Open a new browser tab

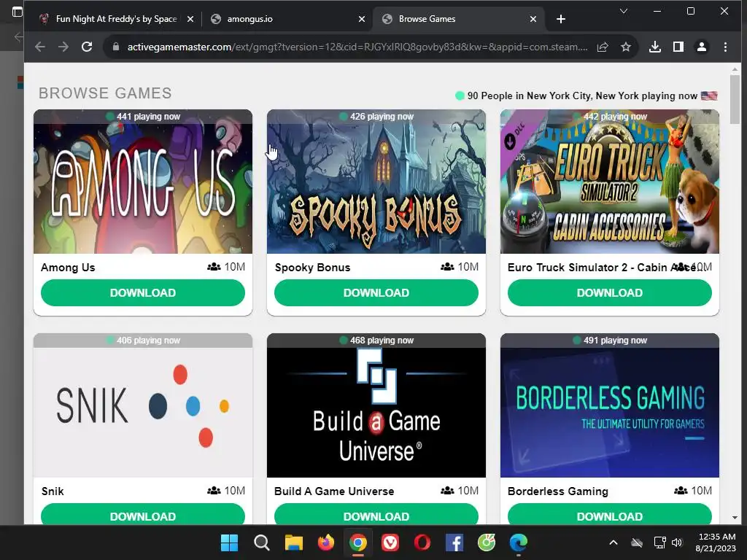pos(561,19)
